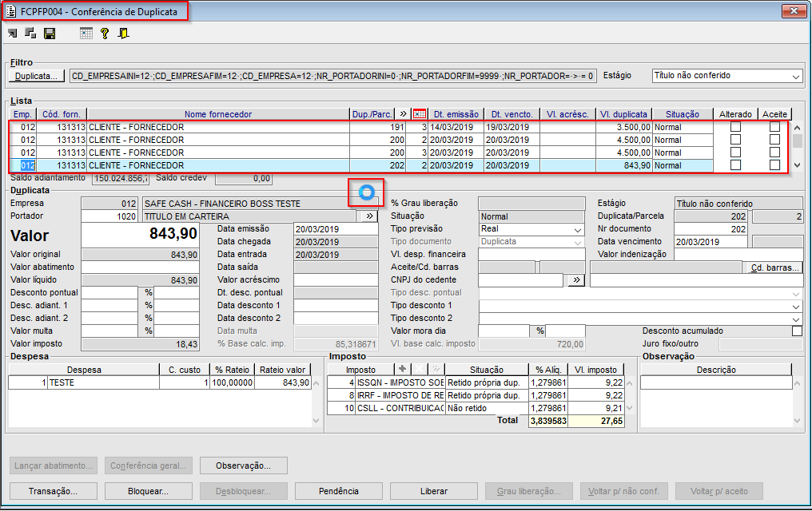The width and height of the screenshot is (812, 511).
Task: Click the Data vencimento input field
Action: tap(710, 242)
